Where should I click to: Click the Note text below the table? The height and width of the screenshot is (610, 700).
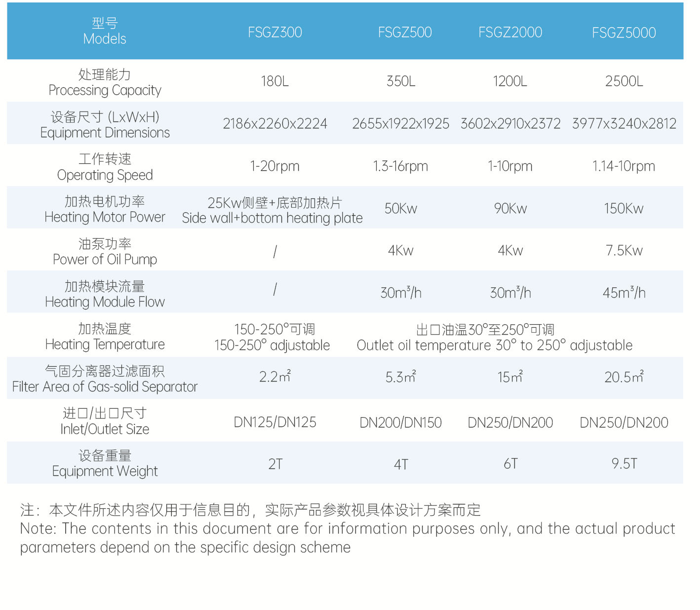pyautogui.click(x=347, y=529)
